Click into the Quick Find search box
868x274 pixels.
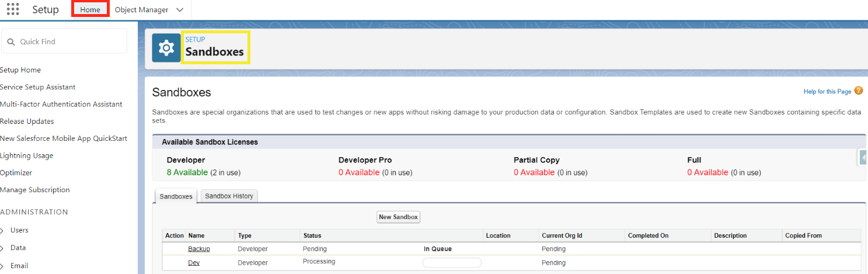(x=64, y=41)
